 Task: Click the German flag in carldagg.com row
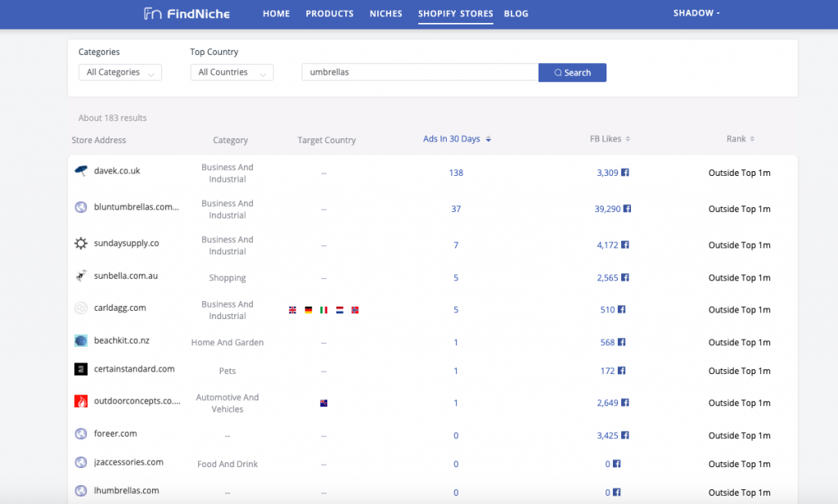coord(309,310)
